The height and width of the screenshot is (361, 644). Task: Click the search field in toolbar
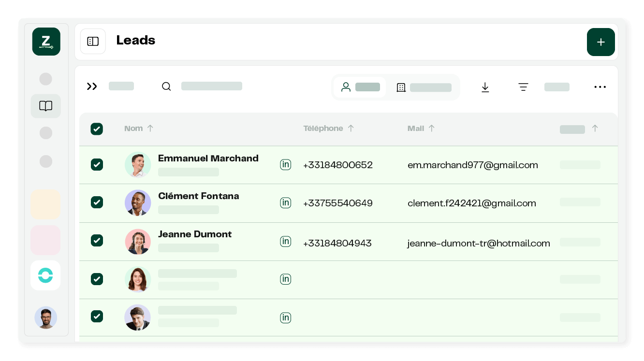point(211,87)
